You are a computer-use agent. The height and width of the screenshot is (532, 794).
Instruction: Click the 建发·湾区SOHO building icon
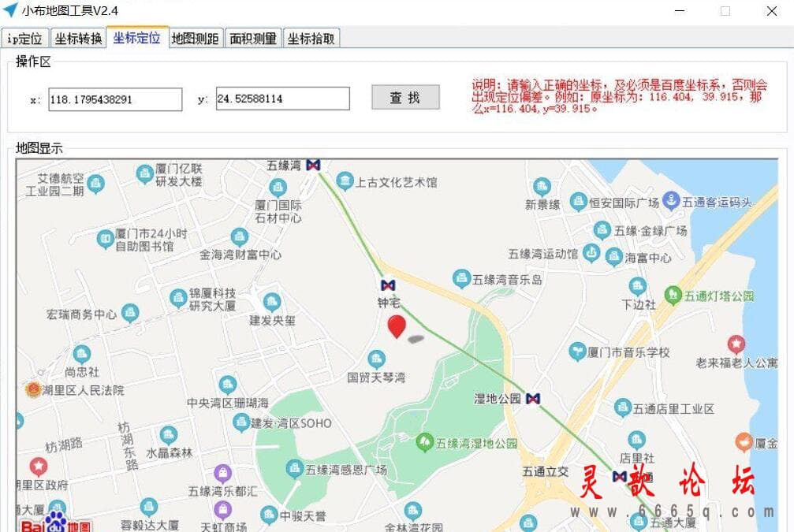click(241, 422)
